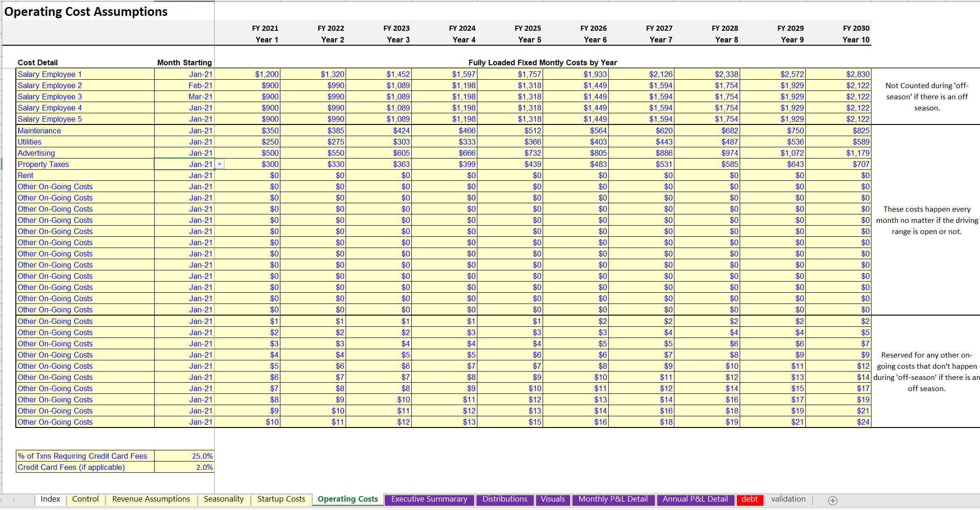Viewport: 980px width, 510px height.
Task: Switch to the Distributions tab
Action: [x=505, y=499]
